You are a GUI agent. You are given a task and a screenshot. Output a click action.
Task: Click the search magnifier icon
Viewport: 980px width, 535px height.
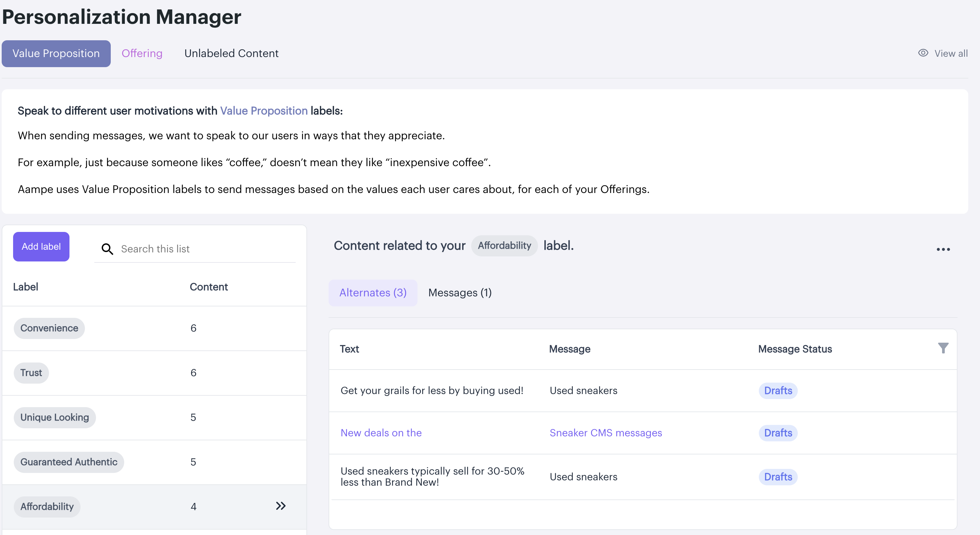[x=107, y=249]
